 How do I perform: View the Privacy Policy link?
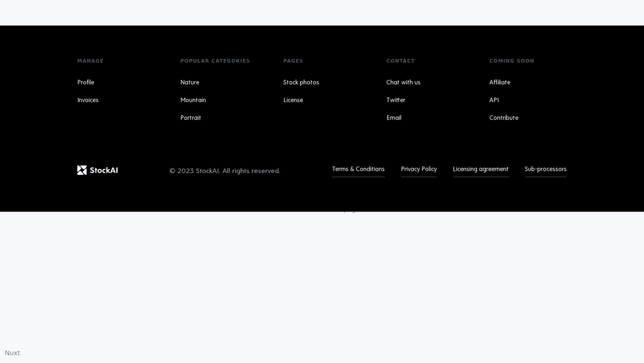coord(419,170)
